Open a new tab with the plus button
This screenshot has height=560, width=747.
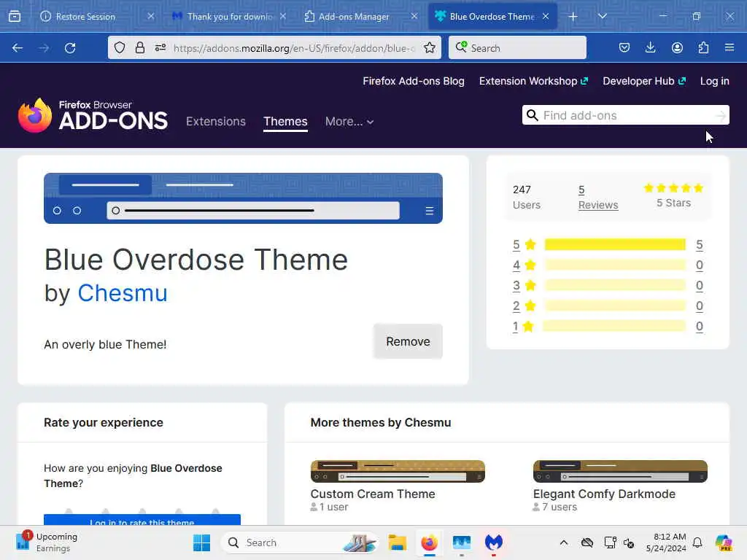[x=573, y=17]
